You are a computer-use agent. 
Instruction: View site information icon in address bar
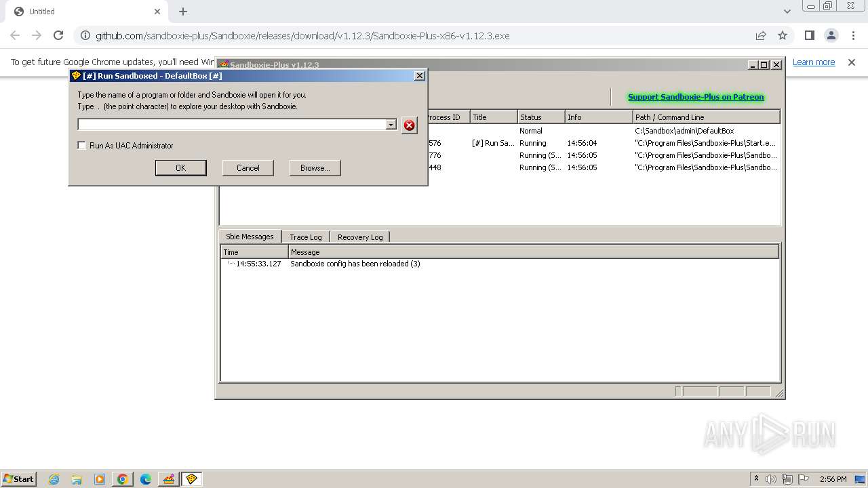click(x=84, y=35)
